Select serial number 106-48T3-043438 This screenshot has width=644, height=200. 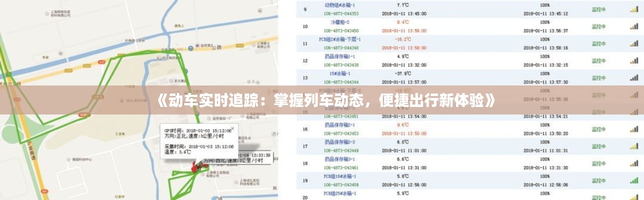click(341, 64)
